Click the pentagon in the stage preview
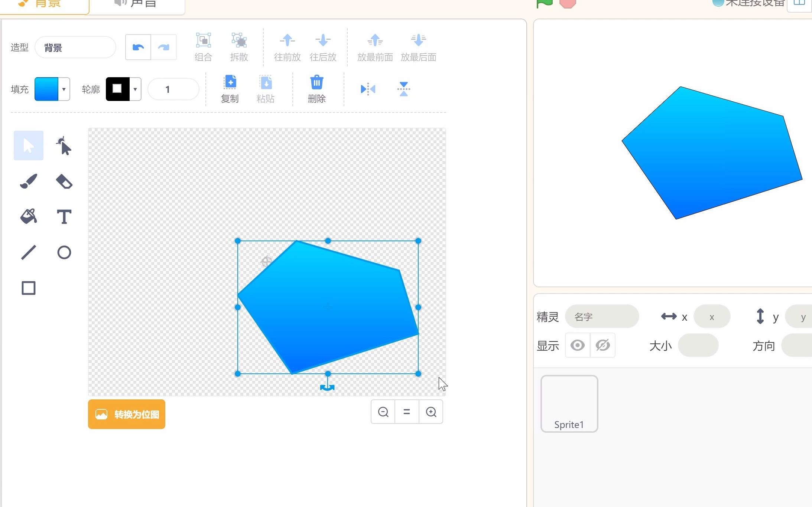The image size is (812, 507). (712, 153)
